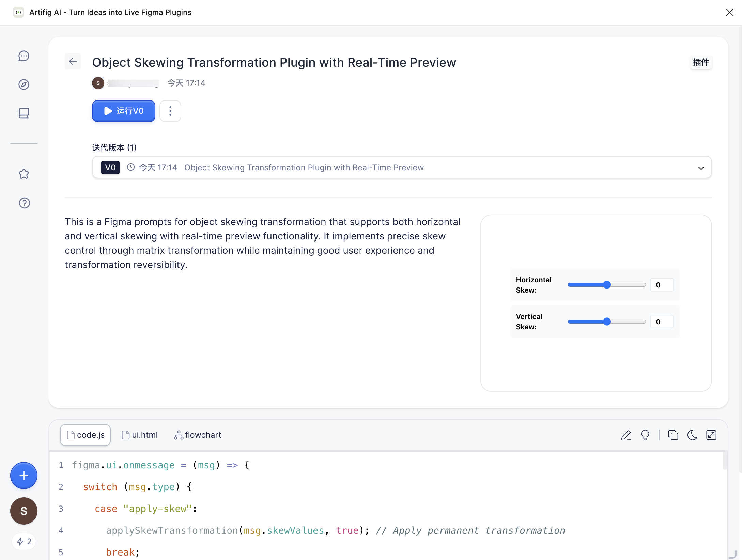
Task: Open the compass explore icon
Action: tap(24, 84)
